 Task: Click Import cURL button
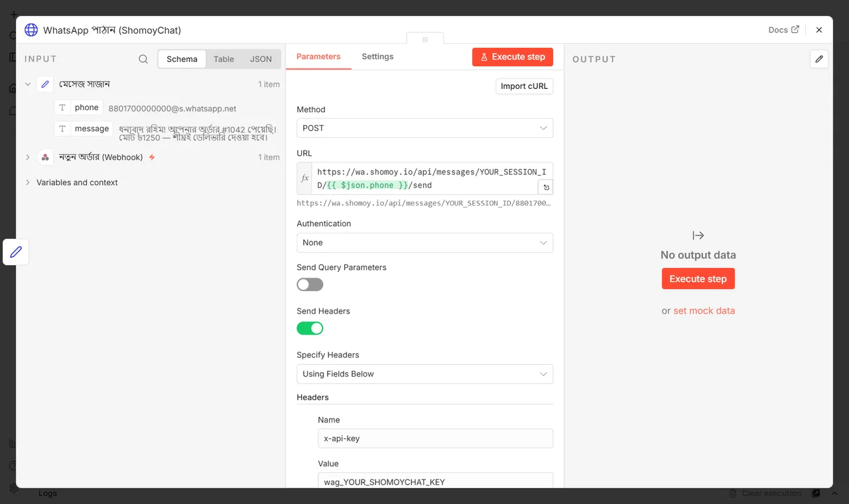click(x=525, y=86)
